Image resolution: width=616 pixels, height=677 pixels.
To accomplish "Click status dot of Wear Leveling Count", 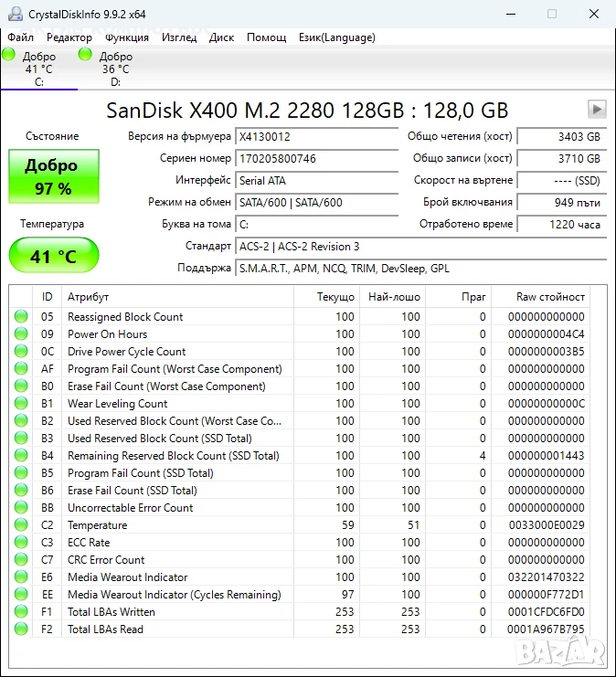I will tap(21, 403).
